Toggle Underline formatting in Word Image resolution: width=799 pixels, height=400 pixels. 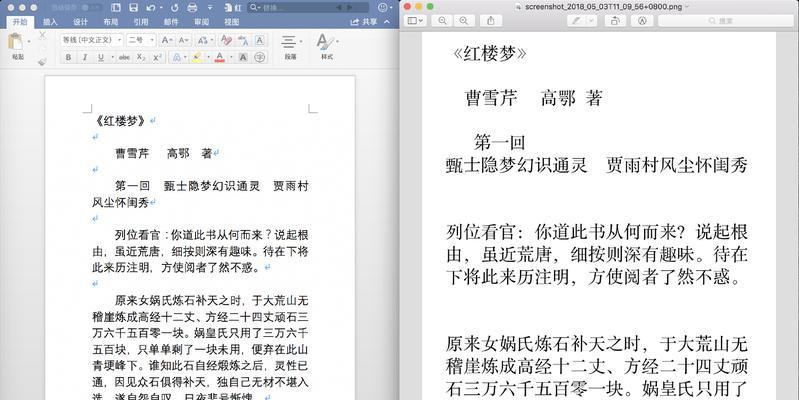99,58
